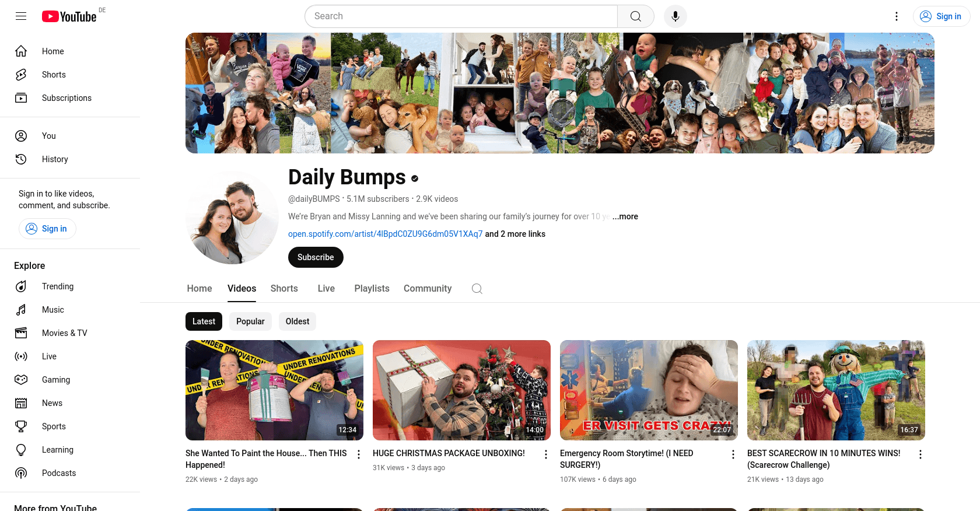Open the Spotify artist link
The height and width of the screenshot is (511, 980).
385,234
